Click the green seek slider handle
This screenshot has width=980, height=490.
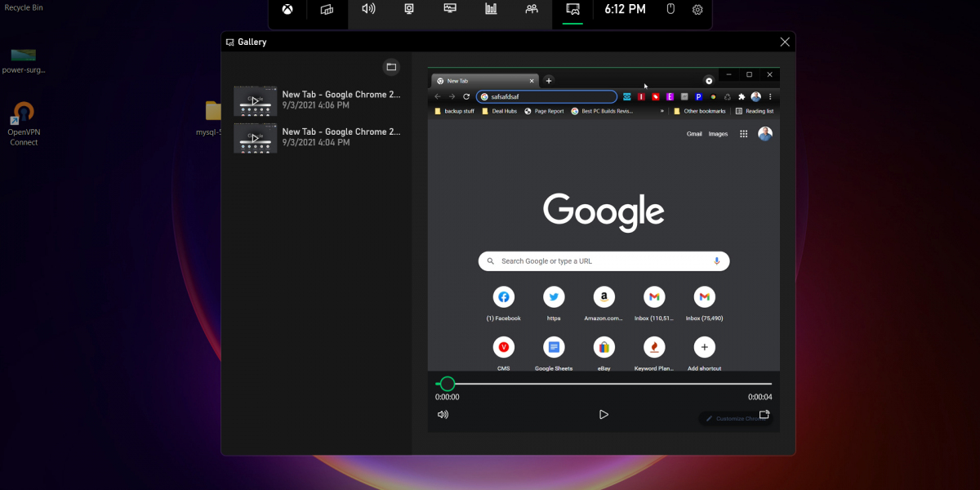tap(447, 384)
